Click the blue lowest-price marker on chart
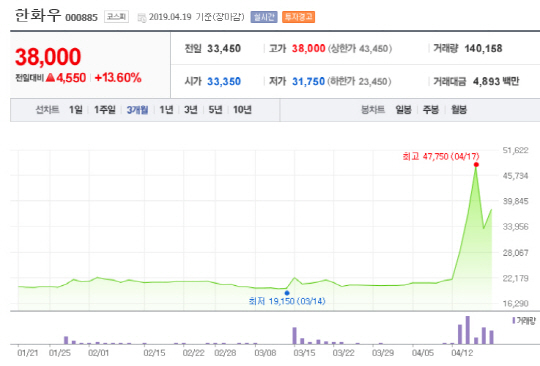Image resolution: width=540 pixels, height=366 pixels. tap(287, 293)
